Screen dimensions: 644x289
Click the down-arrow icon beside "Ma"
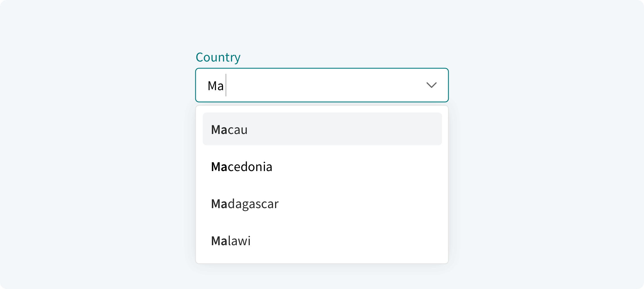point(431,85)
